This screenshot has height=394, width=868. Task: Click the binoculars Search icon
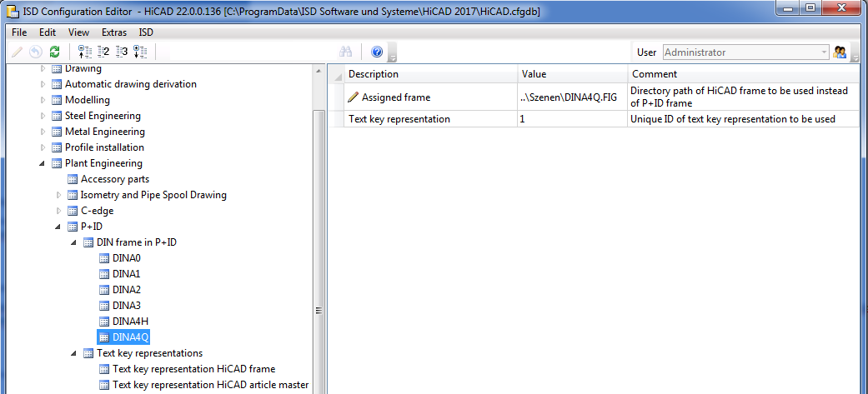pos(346,52)
